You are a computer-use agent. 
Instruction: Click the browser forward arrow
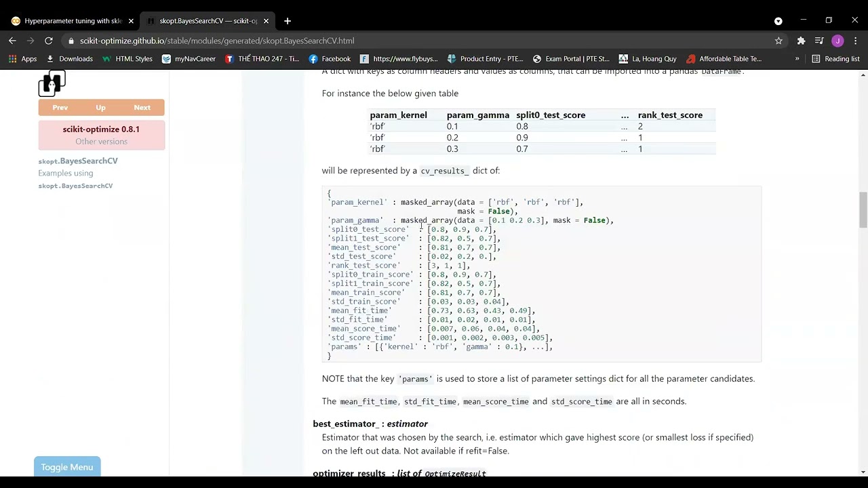coord(31,41)
